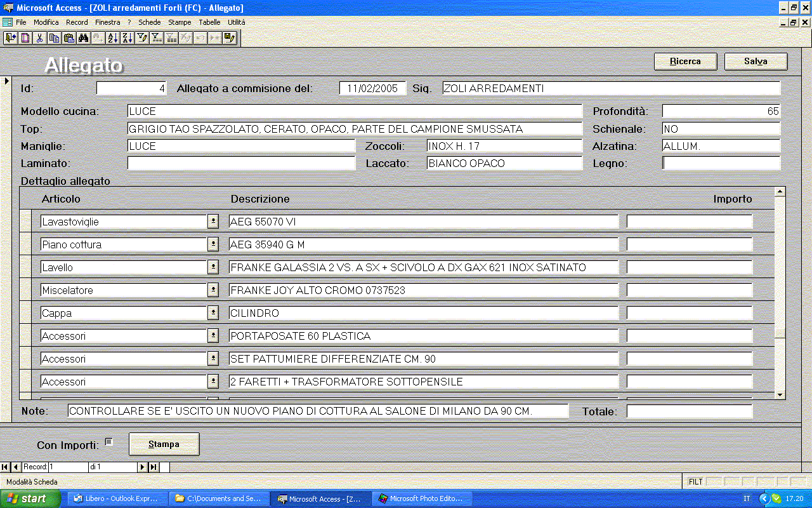Click the Salva button
Image resolution: width=812 pixels, height=508 pixels.
[756, 62]
